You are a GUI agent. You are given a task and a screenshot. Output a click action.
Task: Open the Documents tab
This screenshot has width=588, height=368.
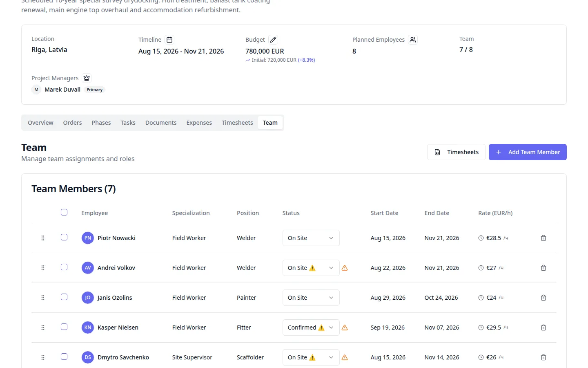(161, 123)
